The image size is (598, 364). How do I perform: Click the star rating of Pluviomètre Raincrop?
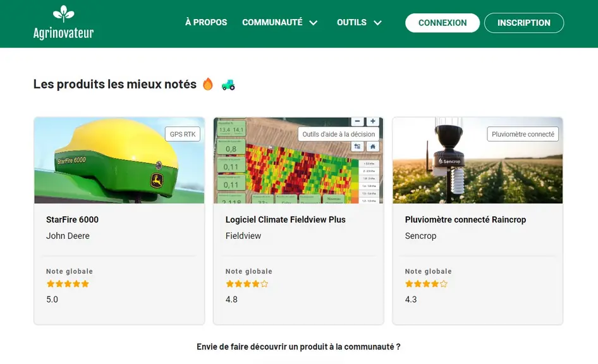(x=427, y=284)
